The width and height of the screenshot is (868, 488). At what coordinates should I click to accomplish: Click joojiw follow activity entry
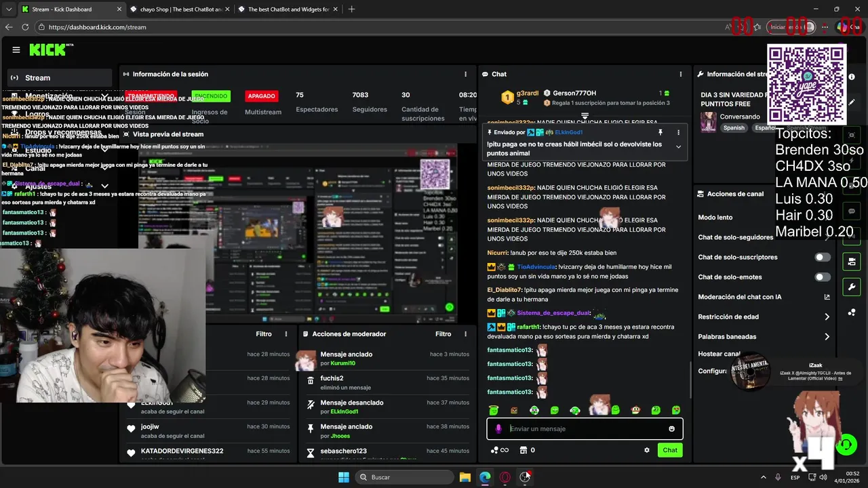coord(208,431)
